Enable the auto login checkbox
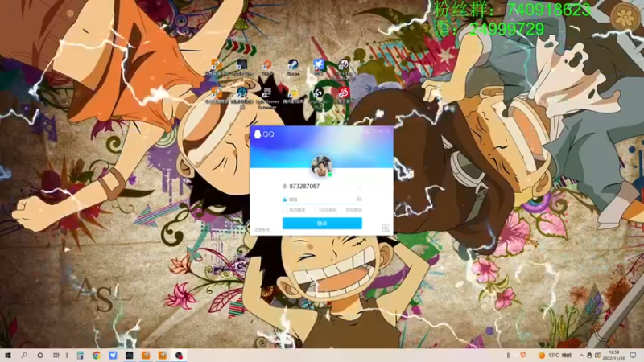 pyautogui.click(x=285, y=210)
